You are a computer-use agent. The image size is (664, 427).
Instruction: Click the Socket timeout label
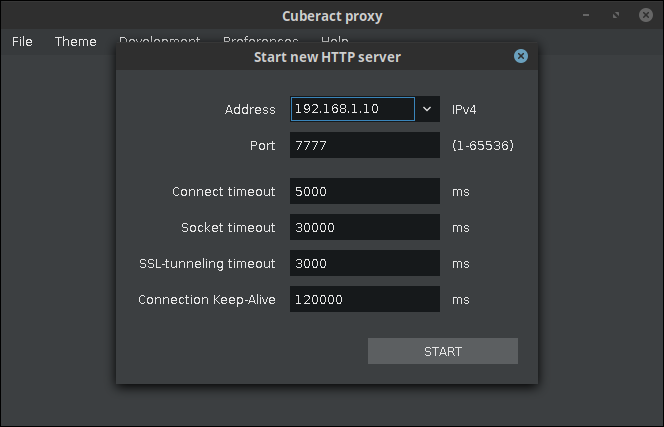[228, 227]
